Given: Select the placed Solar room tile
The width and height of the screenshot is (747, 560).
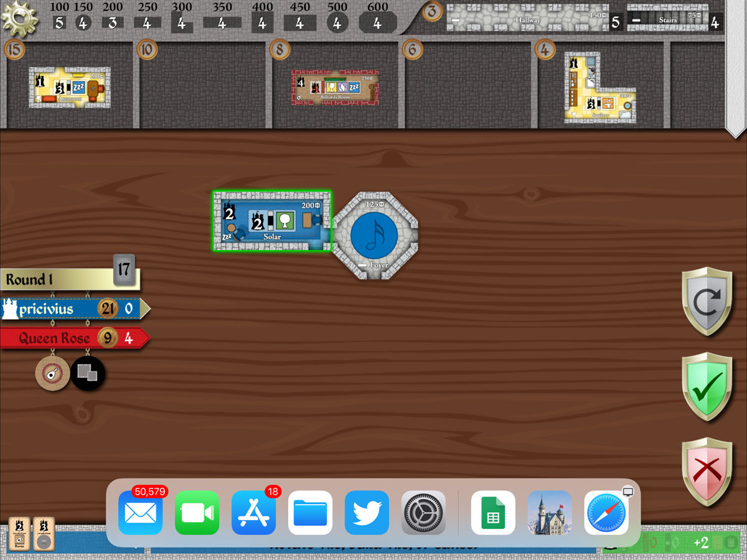Looking at the screenshot, I should click(272, 221).
